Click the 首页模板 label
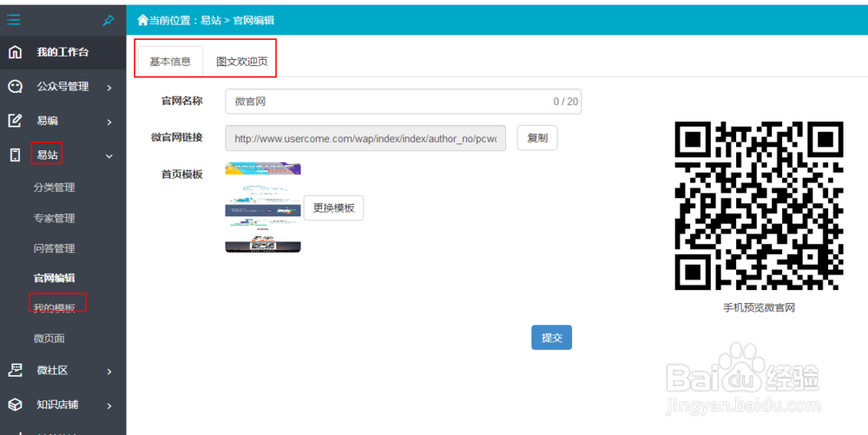The width and height of the screenshot is (868, 435). click(x=182, y=175)
